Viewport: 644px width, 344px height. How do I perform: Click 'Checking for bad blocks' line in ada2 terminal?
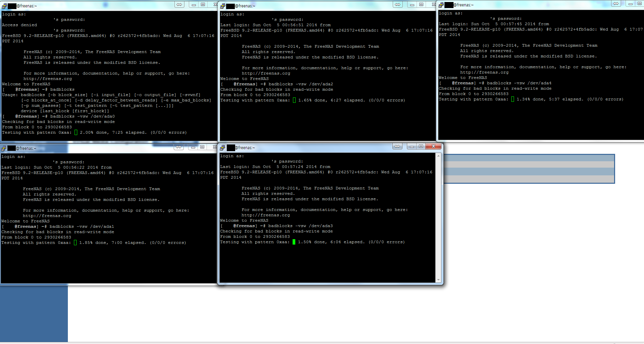(277, 90)
